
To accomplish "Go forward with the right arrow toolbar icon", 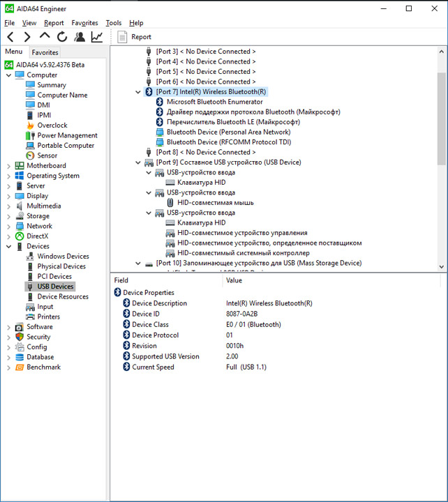I will tap(27, 37).
